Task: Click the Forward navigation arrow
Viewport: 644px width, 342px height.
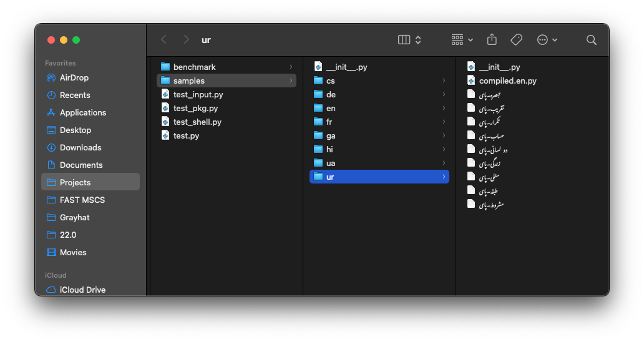Action: click(x=186, y=39)
